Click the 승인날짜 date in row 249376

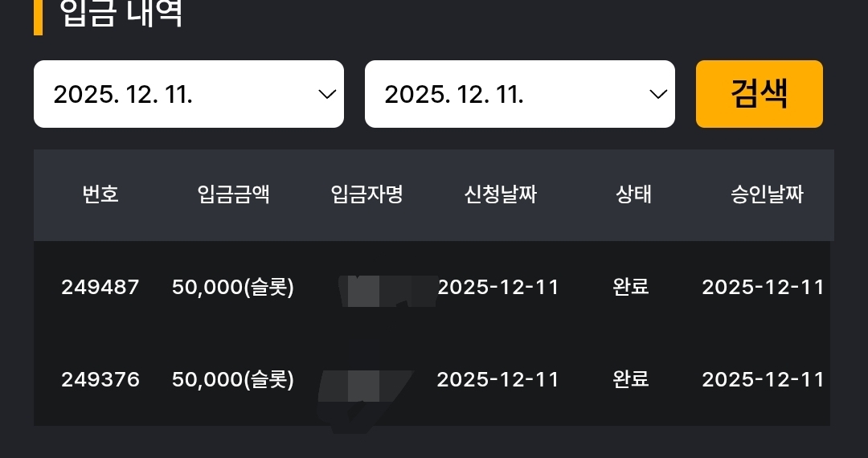(764, 379)
